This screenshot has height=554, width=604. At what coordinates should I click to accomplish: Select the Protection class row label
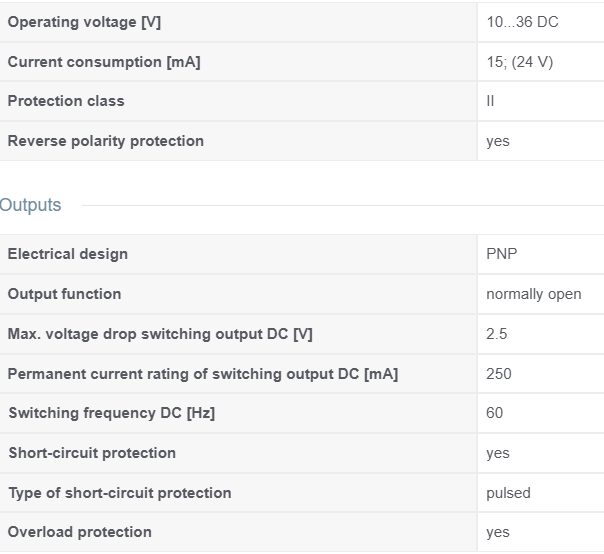point(66,101)
